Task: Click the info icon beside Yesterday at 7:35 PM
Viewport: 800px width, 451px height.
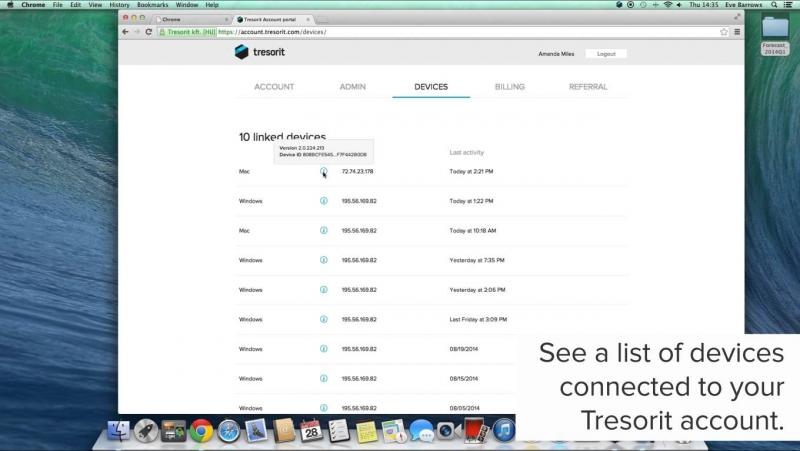Action: coord(323,260)
